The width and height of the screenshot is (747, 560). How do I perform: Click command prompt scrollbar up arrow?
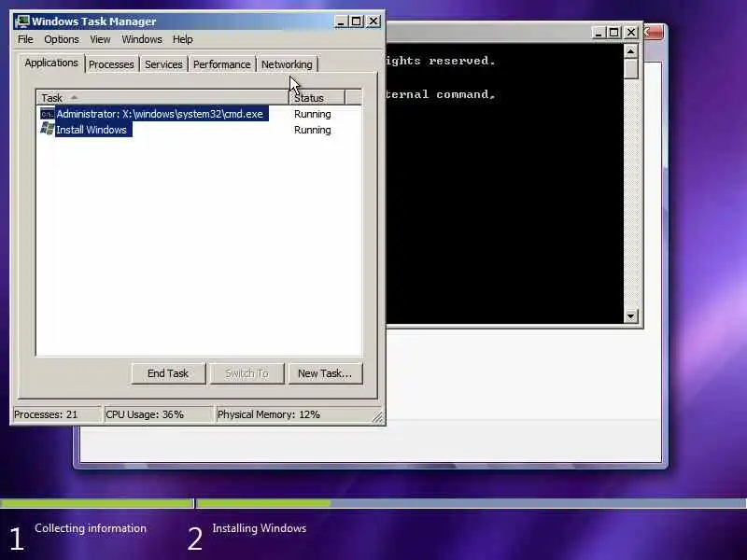[631, 51]
